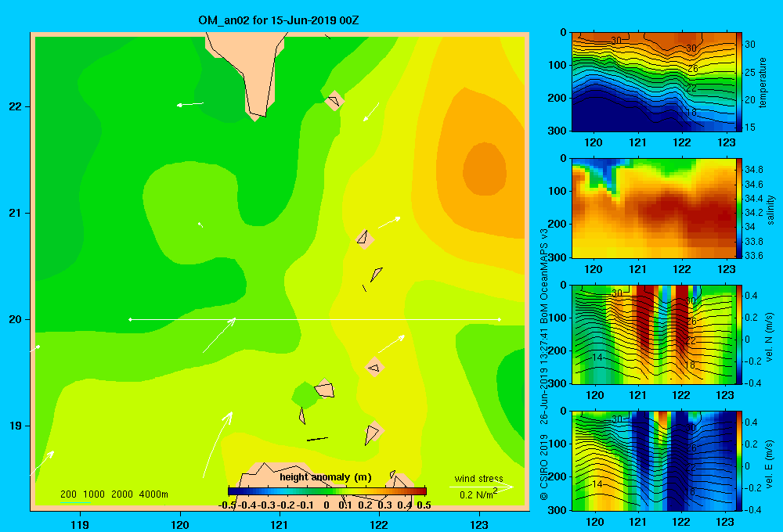Screen dimensions: 783x532
Task: Click the vertical 'temperature' axis label
Action: click(x=763, y=82)
